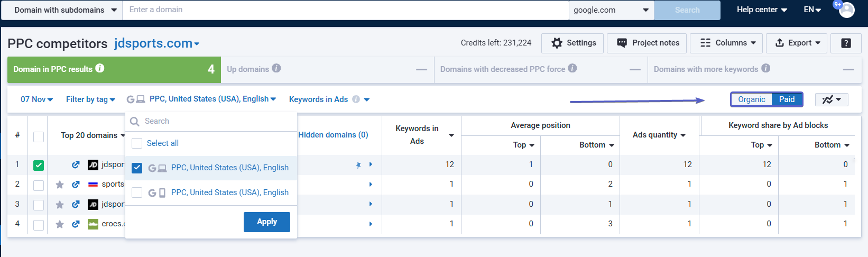This screenshot has height=257, width=868.
Task: Expand row 4 arrow chevron
Action: (371, 224)
